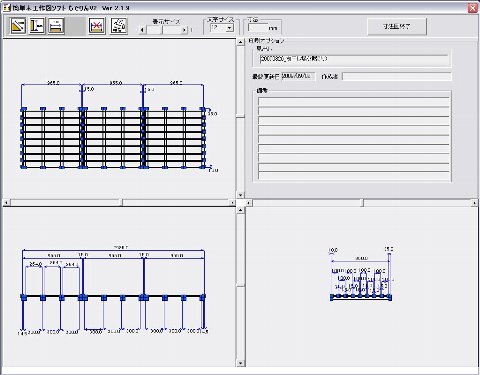
Task: Click the left arrow of right pane horizontal scrollbar
Action: pos(248,203)
